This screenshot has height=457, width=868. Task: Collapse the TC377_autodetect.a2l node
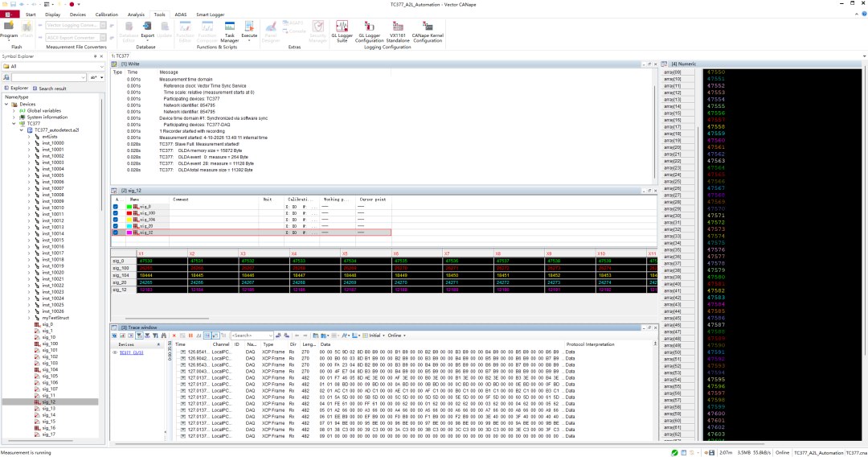[x=22, y=130]
